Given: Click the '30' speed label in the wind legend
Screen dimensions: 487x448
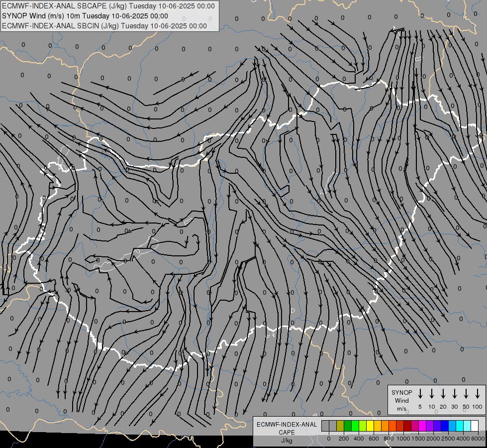Looking at the screenshot, I should [454, 407].
